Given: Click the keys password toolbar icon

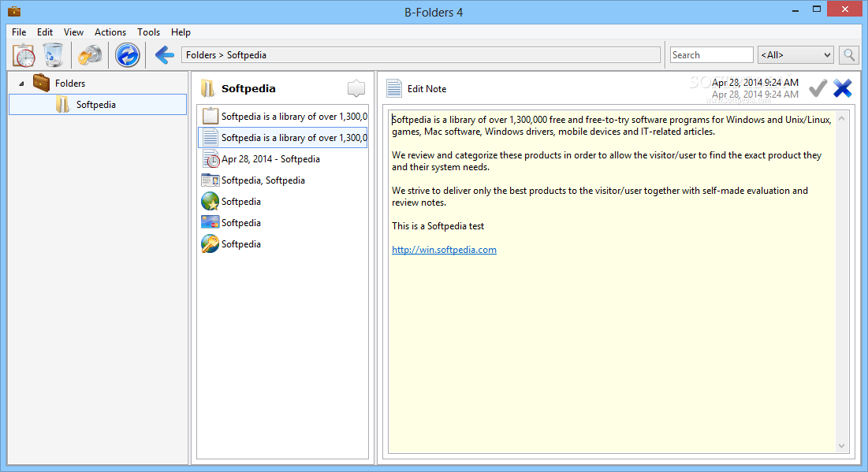Looking at the screenshot, I should click(90, 55).
